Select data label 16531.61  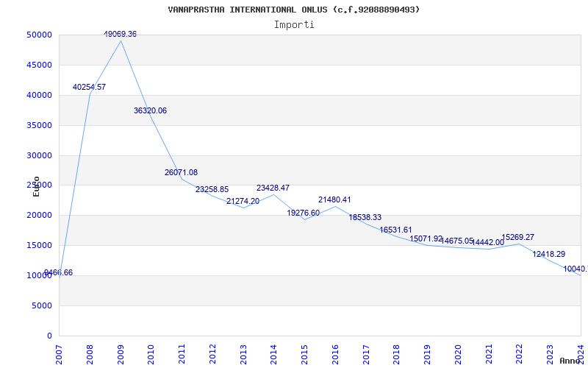(x=396, y=230)
